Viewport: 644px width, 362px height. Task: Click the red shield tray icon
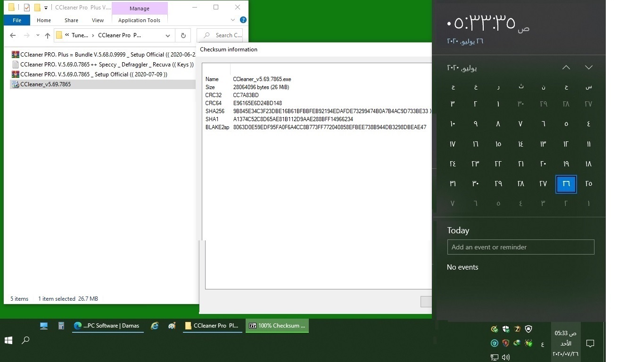506,343
